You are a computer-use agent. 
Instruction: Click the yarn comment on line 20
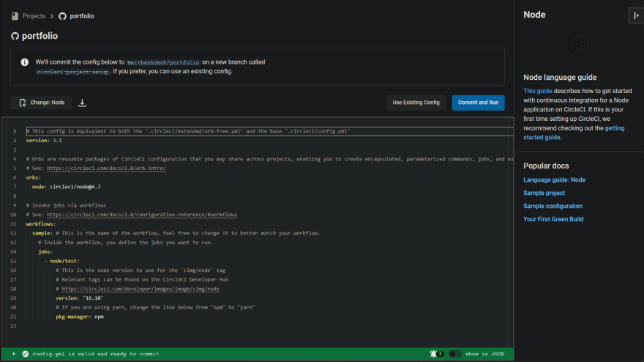coord(155,307)
